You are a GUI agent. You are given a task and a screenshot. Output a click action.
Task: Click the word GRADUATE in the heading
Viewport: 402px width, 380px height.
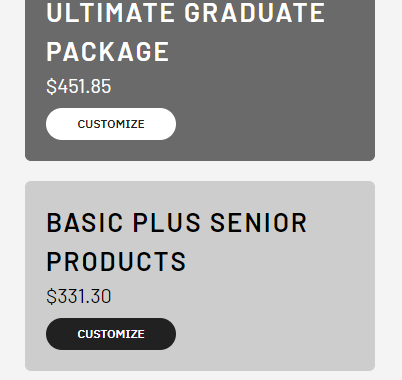click(255, 13)
